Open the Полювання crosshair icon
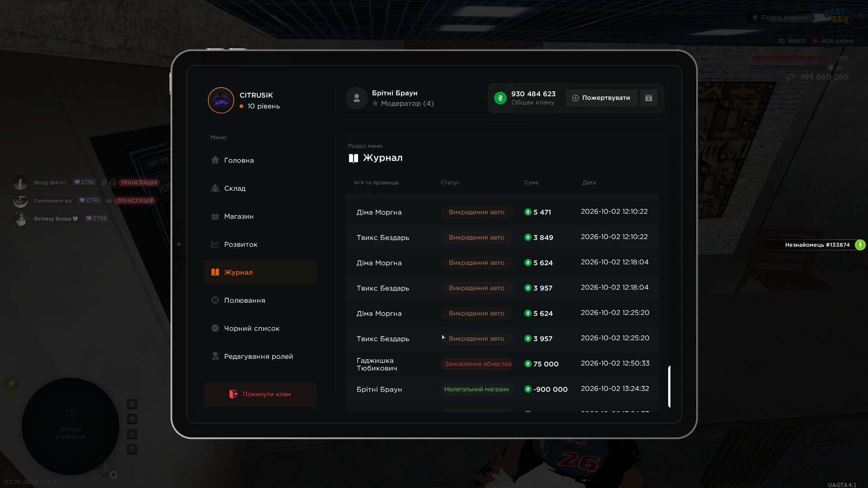Viewport: 868px width, 488px height. [215, 300]
